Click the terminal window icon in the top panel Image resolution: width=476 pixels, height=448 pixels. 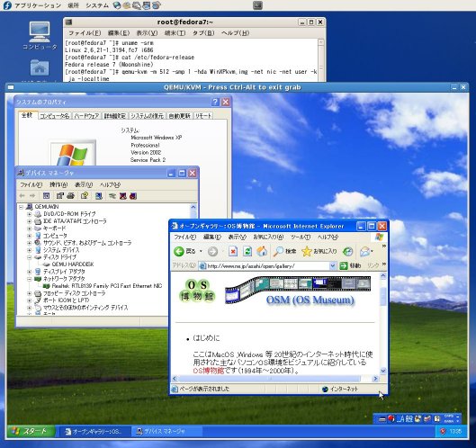[x=257, y=5]
